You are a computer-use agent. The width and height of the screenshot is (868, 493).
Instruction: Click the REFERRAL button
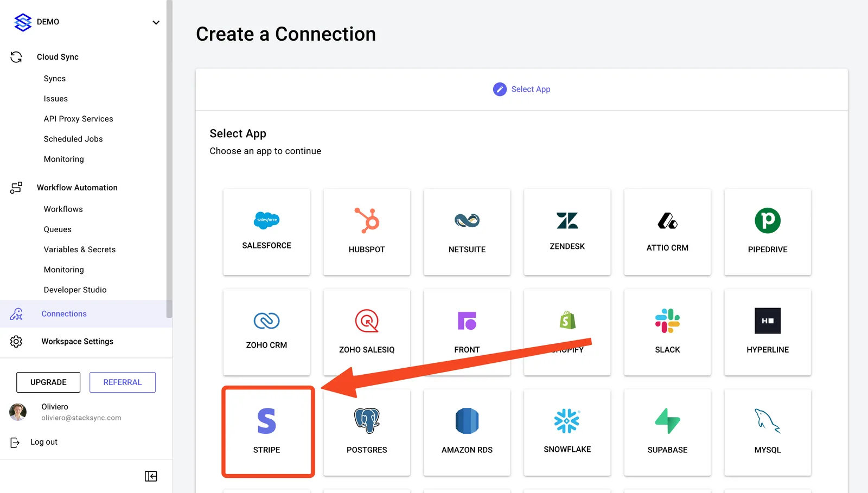tap(123, 382)
